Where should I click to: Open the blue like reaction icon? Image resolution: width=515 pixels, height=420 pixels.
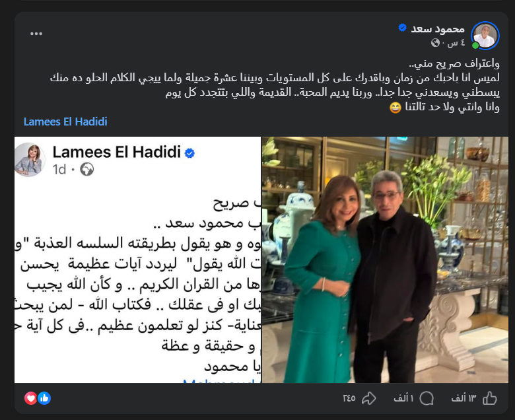44,398
